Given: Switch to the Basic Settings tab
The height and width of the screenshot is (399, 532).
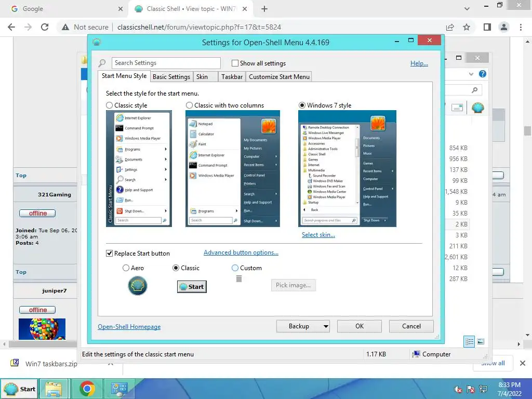Looking at the screenshot, I should (x=171, y=77).
